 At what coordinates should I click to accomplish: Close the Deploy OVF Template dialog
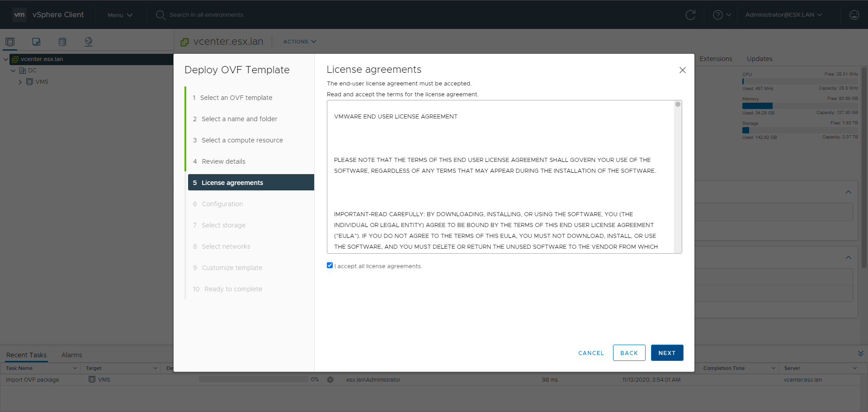coord(682,70)
